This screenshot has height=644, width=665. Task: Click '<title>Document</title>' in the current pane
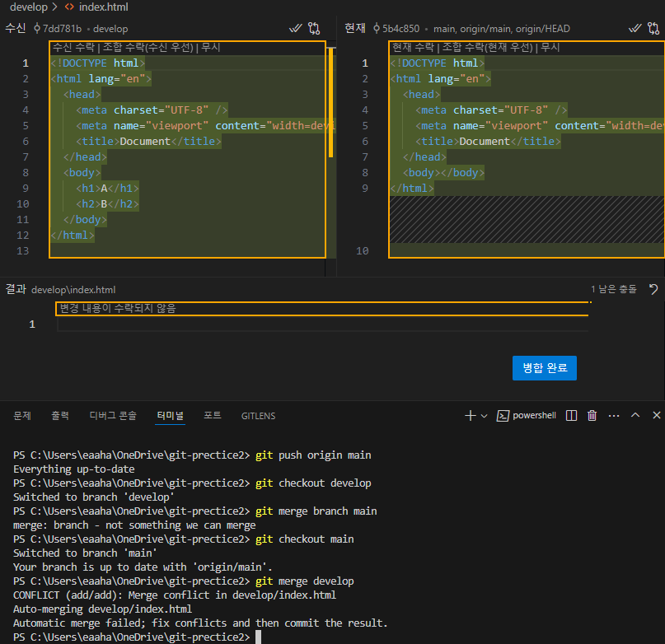(x=488, y=141)
